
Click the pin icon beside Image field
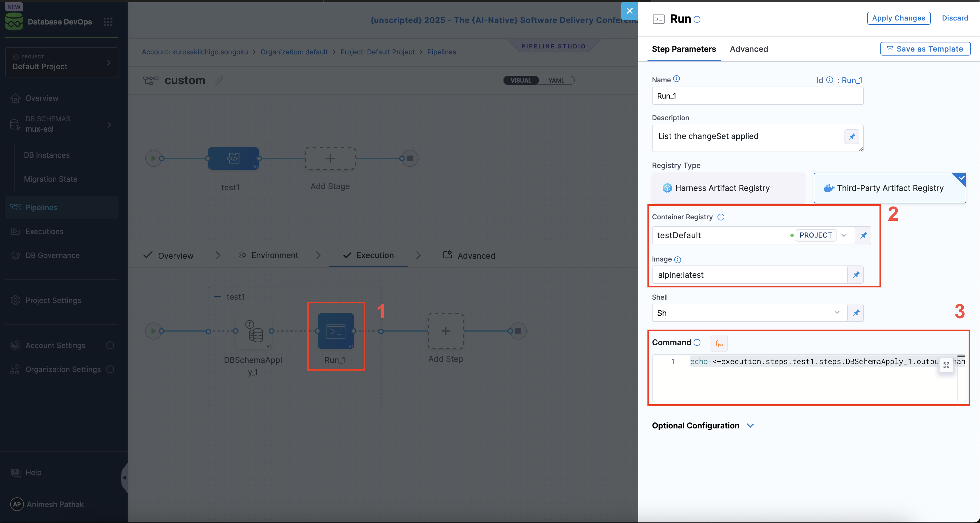pos(856,274)
